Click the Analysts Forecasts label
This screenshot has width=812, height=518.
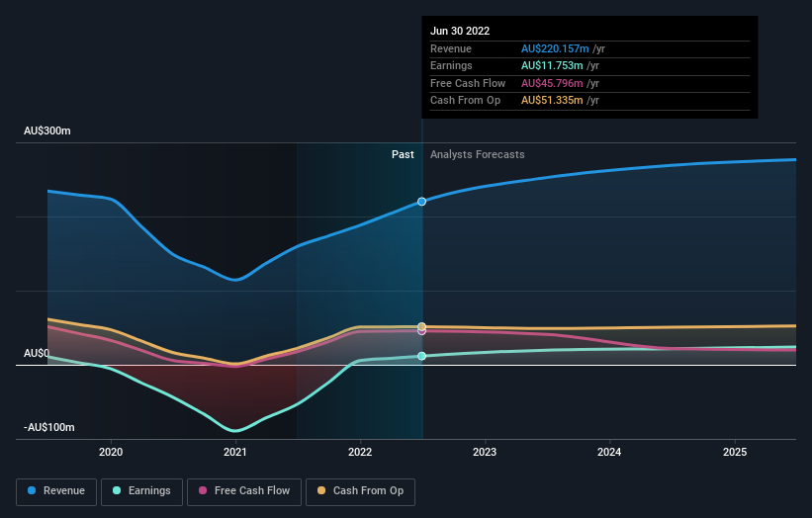[478, 155]
